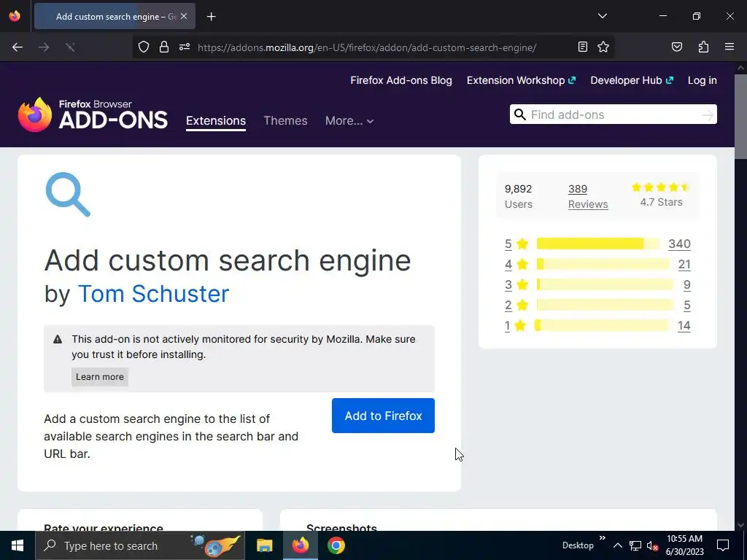The image size is (747, 560).
Task: Visit the Firefox Add-ons Blog
Action: tap(401, 80)
